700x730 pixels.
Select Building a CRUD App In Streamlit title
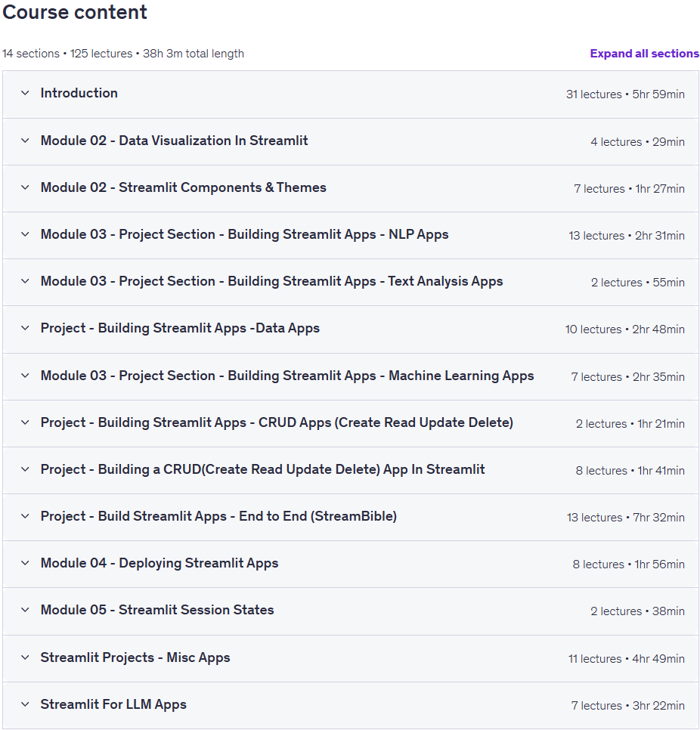coord(262,469)
